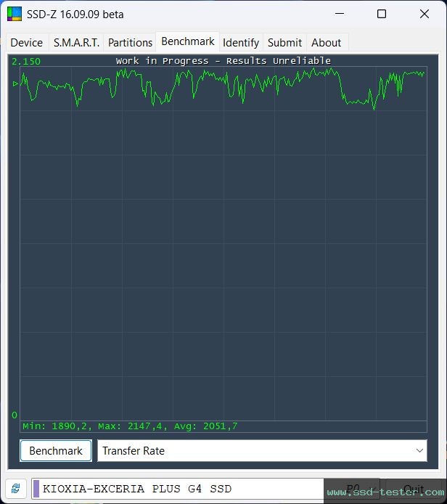Screen dimensions: 447x504
Task: Maximize the SSD-Z window
Action: point(382,14)
